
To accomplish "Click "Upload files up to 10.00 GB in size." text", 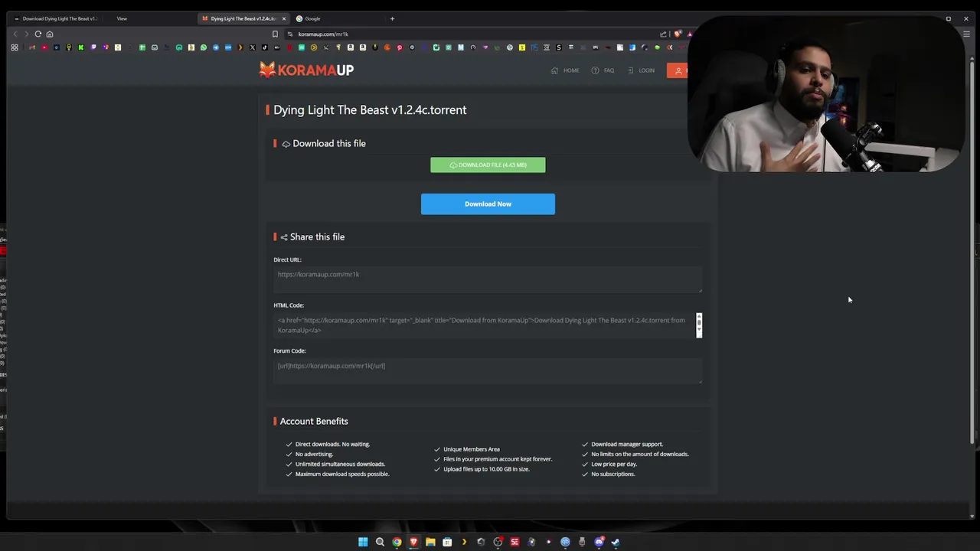I will pos(486,469).
